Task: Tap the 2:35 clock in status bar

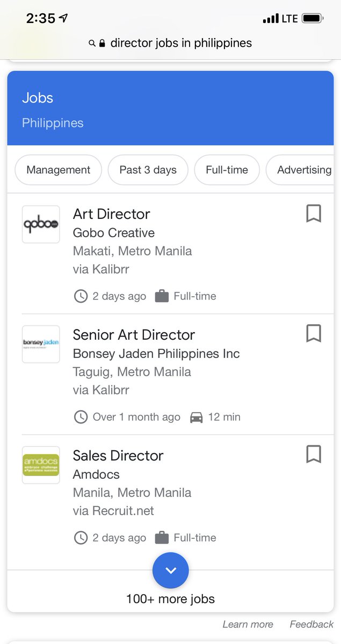Action: click(41, 18)
